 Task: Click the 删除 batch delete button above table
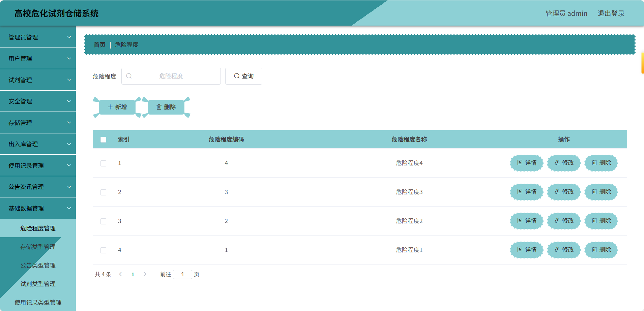[166, 107]
